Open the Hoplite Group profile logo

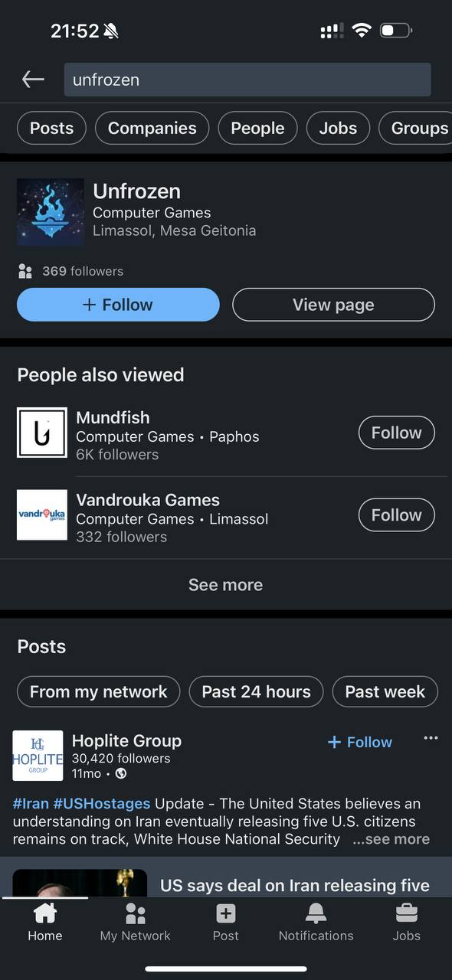38,756
